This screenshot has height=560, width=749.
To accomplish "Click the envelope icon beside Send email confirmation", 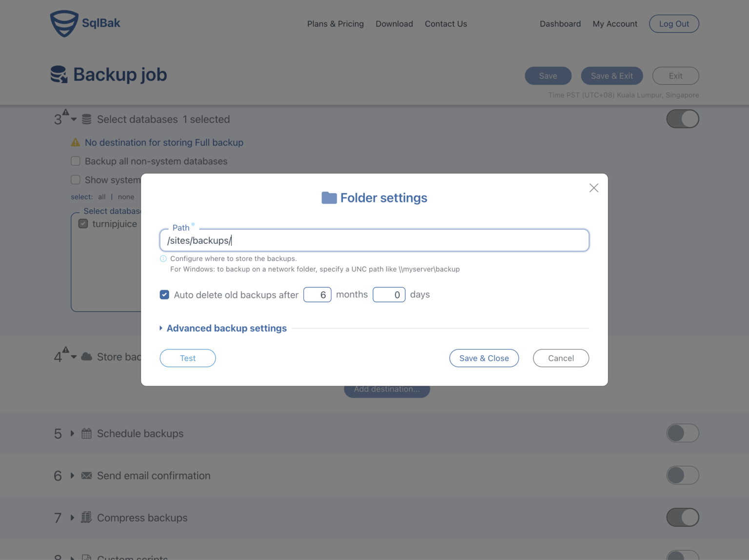I will click(86, 475).
